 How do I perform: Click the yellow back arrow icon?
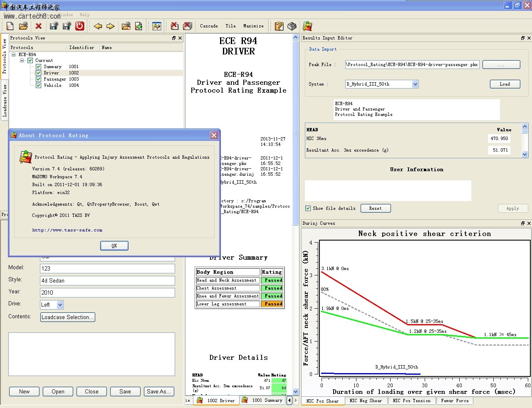[98, 26]
